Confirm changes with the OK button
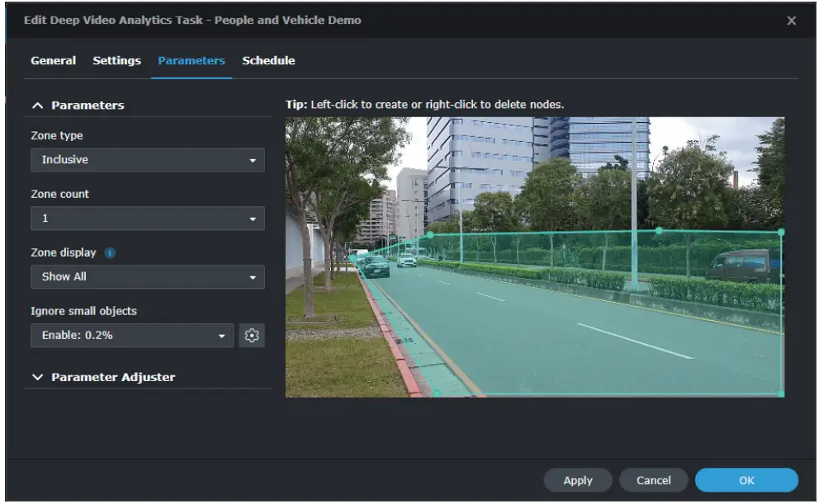819x504 pixels. pos(746,480)
